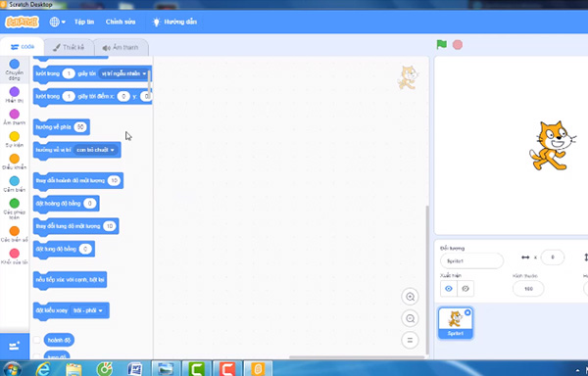Open the Chỉnh sửa menu
The height and width of the screenshot is (376, 588).
(121, 22)
